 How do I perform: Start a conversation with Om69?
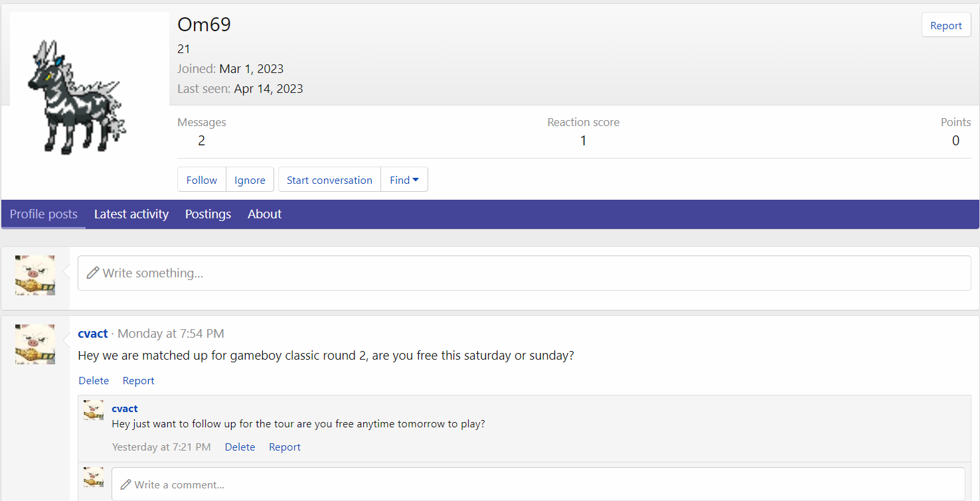(x=329, y=180)
